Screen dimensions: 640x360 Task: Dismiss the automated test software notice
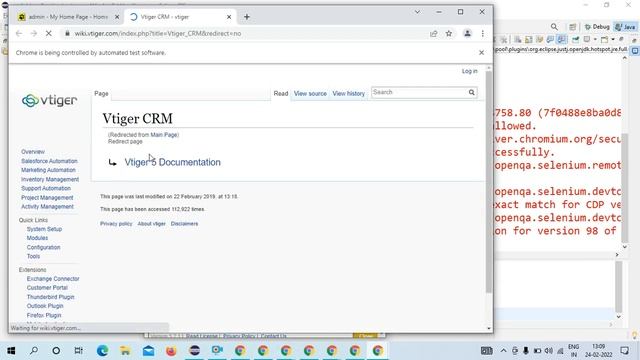(x=482, y=53)
